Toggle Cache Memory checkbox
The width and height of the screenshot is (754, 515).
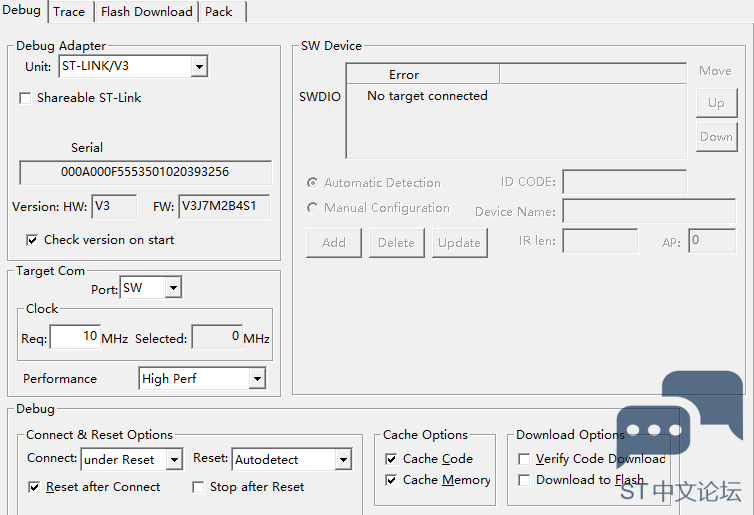coord(391,480)
